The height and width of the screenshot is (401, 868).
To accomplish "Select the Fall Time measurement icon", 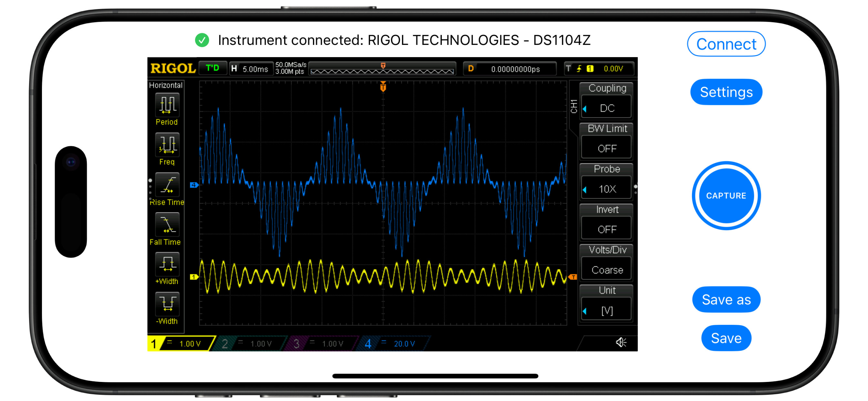I will pyautogui.click(x=167, y=225).
